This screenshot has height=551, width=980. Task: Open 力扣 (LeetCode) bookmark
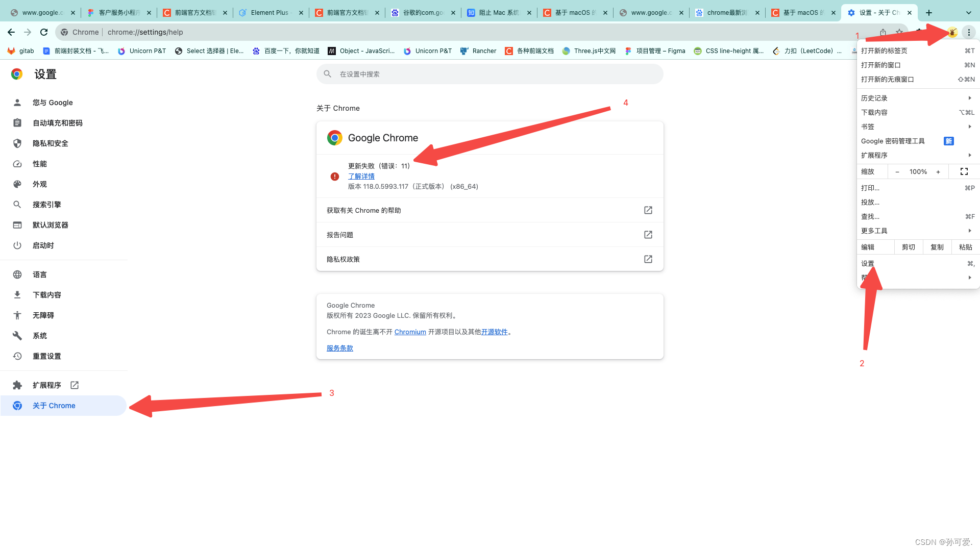(807, 51)
